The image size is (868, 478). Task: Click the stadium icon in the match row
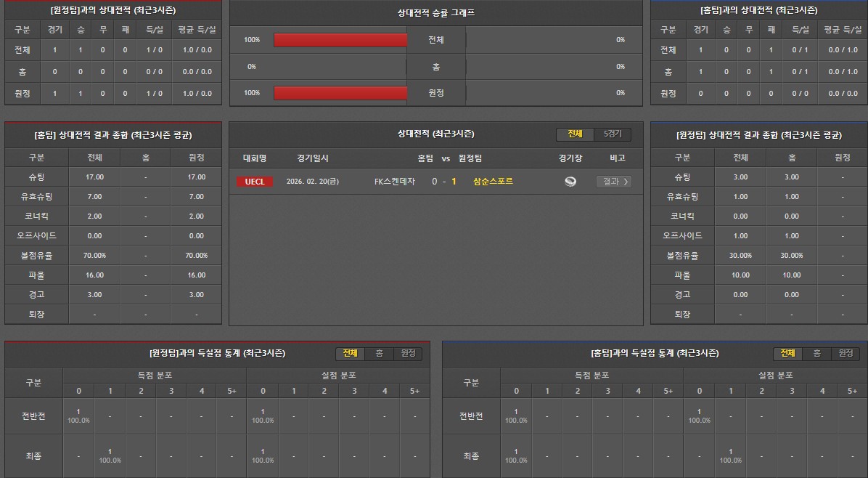click(570, 182)
